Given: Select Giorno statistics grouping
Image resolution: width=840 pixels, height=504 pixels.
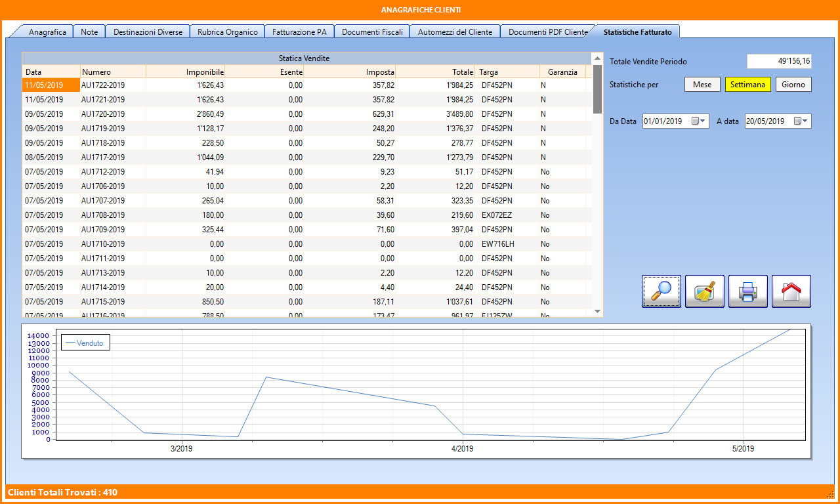Looking at the screenshot, I should tap(793, 85).
